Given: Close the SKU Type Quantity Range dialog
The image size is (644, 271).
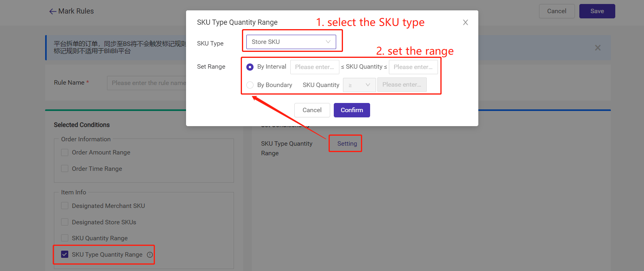Looking at the screenshot, I should 466,22.
